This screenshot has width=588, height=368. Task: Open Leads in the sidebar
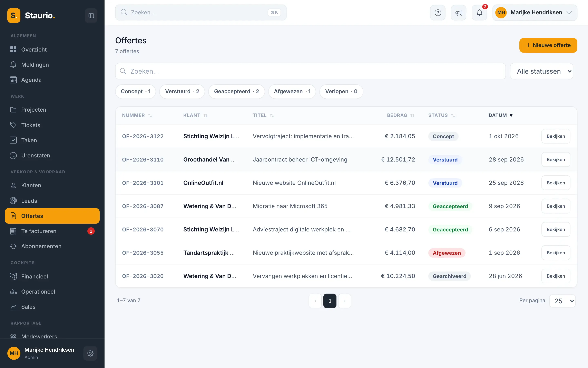click(52, 201)
